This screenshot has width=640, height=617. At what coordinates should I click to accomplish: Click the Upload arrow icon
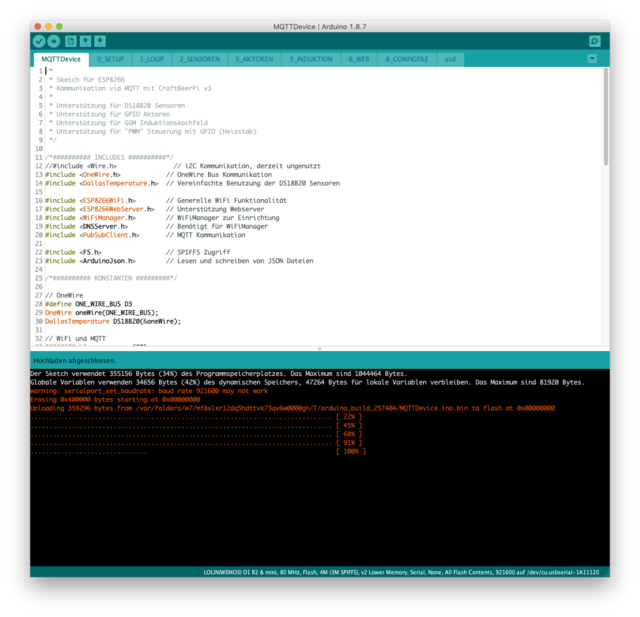pyautogui.click(x=53, y=41)
